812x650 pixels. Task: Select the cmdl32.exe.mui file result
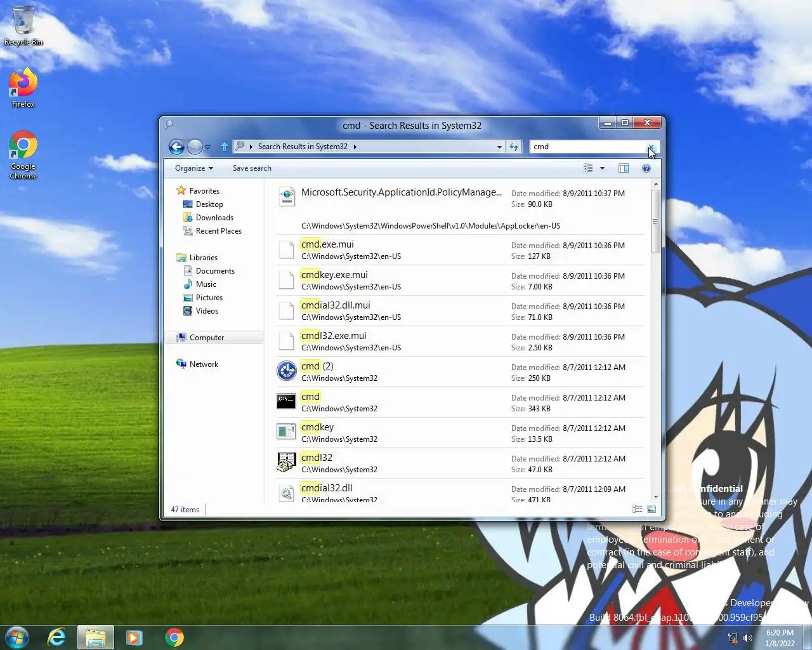[460, 342]
